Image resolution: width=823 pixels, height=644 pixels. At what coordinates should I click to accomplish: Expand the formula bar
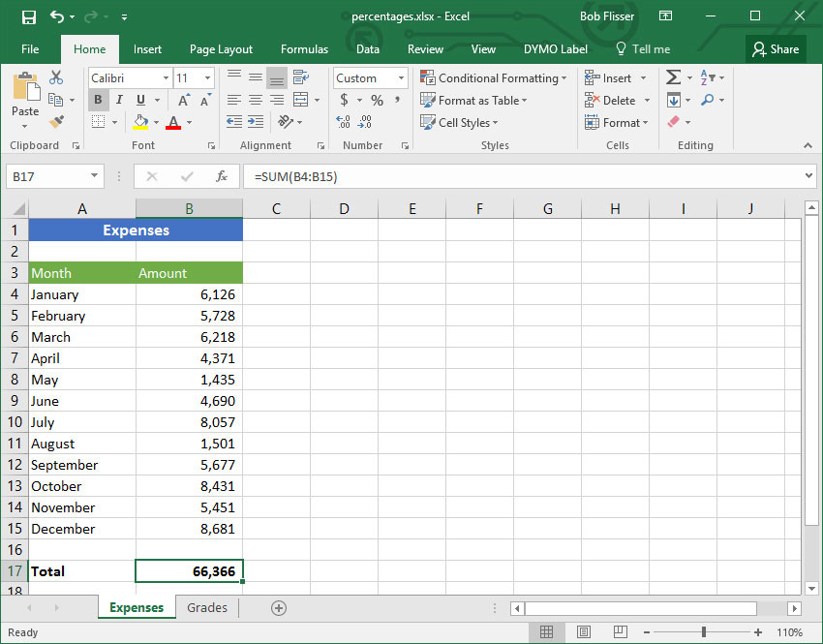click(x=808, y=176)
